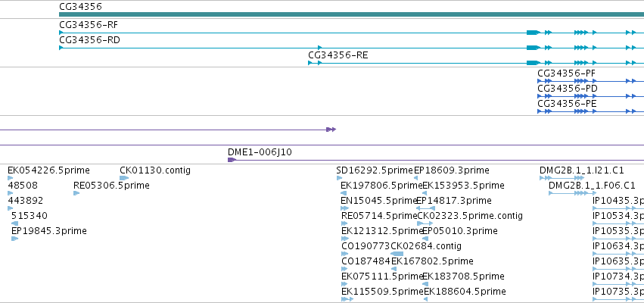Select the 443892 feature label
The image size is (644, 303).
point(26,201)
